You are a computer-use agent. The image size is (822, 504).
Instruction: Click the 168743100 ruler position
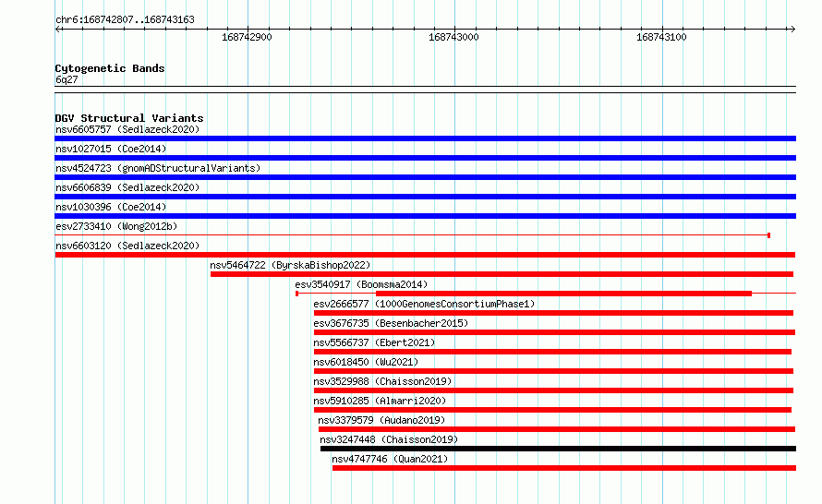[x=661, y=37]
